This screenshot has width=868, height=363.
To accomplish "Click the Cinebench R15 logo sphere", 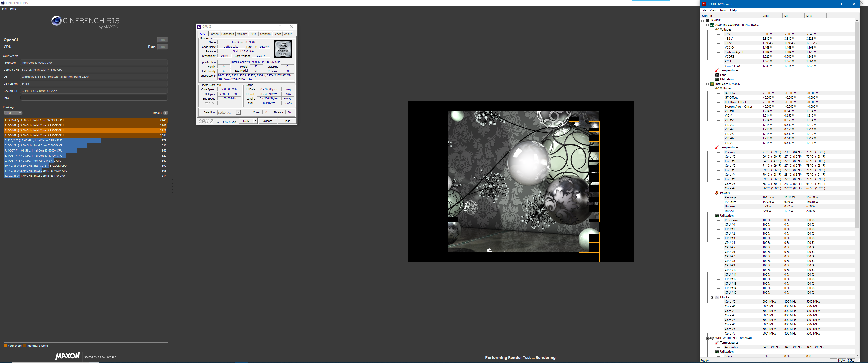I will tap(56, 21).
